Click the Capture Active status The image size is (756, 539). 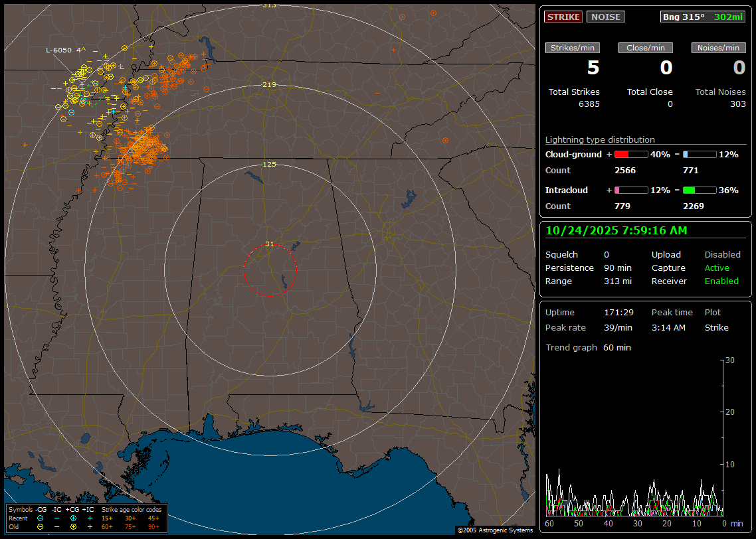click(x=717, y=268)
